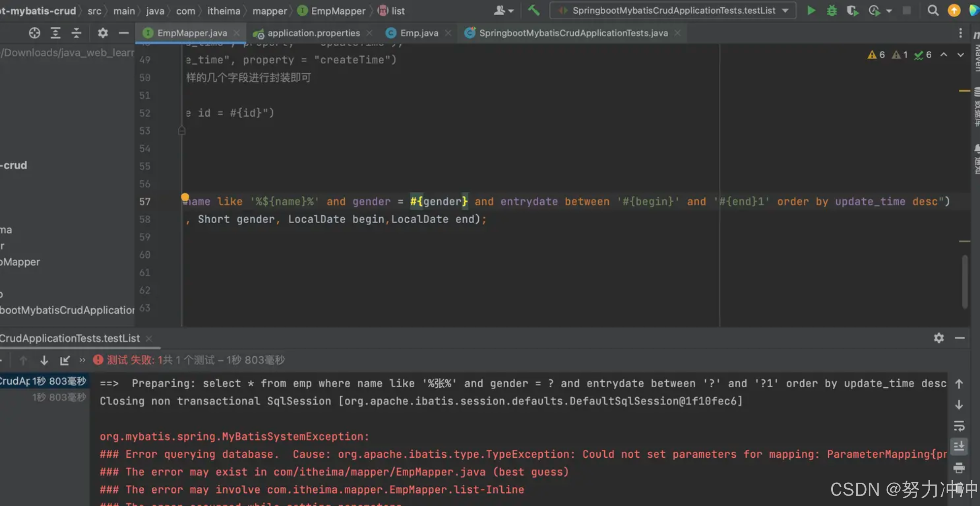Toggle scroll to end of console
This screenshot has width=980, height=506.
[x=959, y=446]
